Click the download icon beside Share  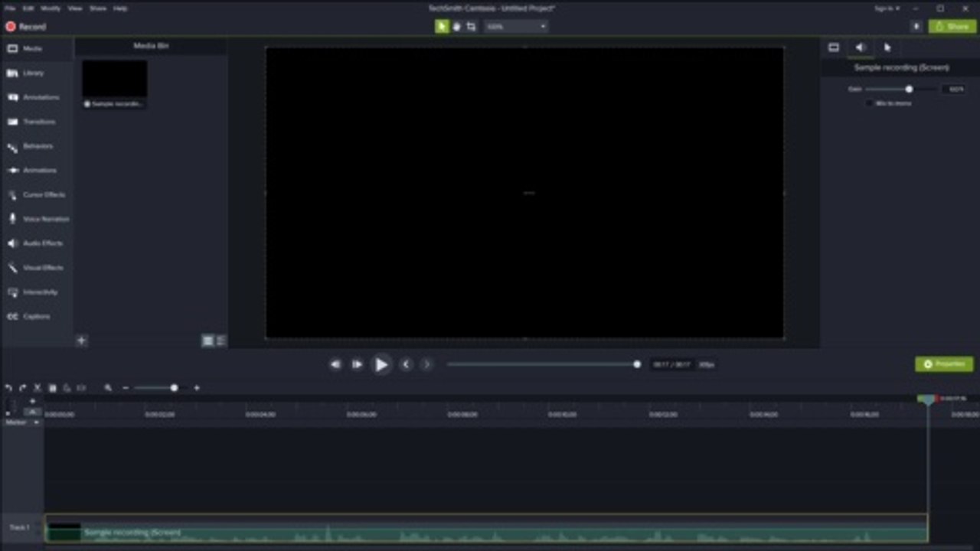click(916, 26)
